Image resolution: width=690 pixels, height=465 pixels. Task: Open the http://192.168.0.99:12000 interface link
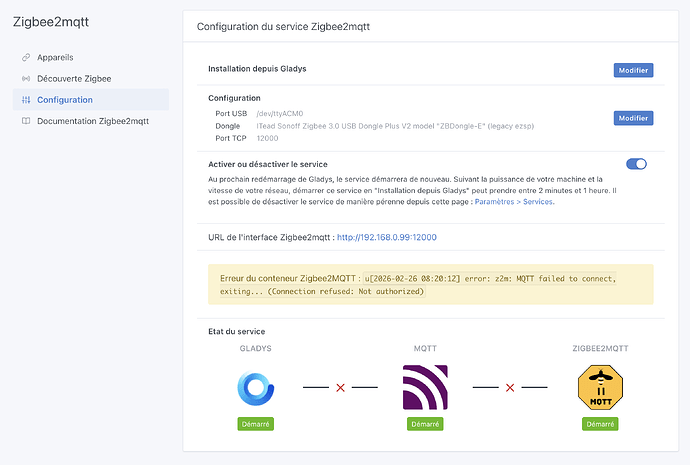click(386, 238)
